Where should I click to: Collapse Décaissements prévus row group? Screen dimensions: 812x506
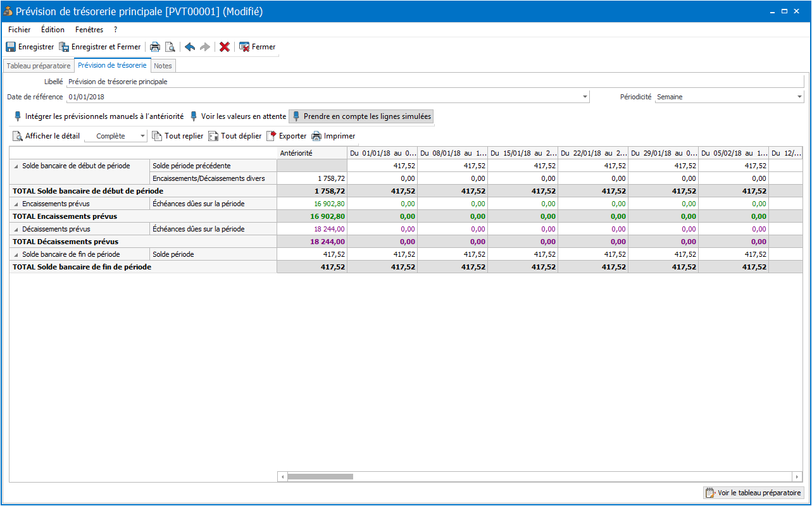point(16,229)
